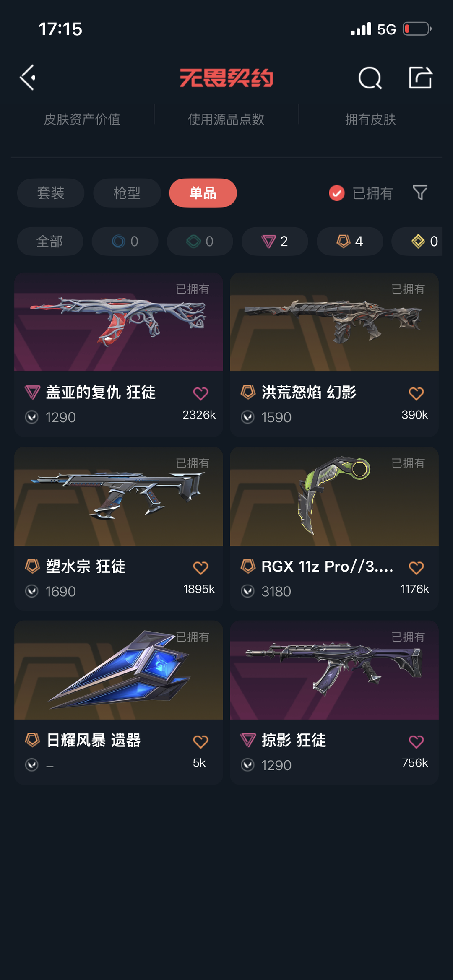
Task: Toggle heart on RGX 11z Pro skin
Action: coord(416,568)
